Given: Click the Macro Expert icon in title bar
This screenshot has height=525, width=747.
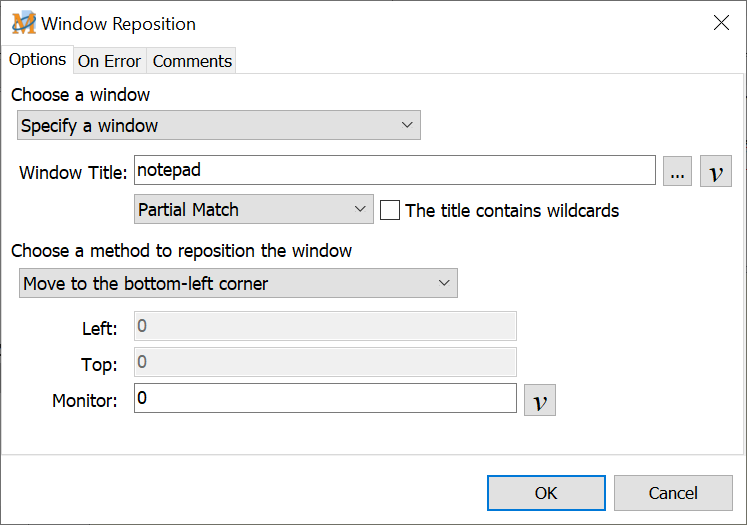Looking at the screenshot, I should point(24,23).
